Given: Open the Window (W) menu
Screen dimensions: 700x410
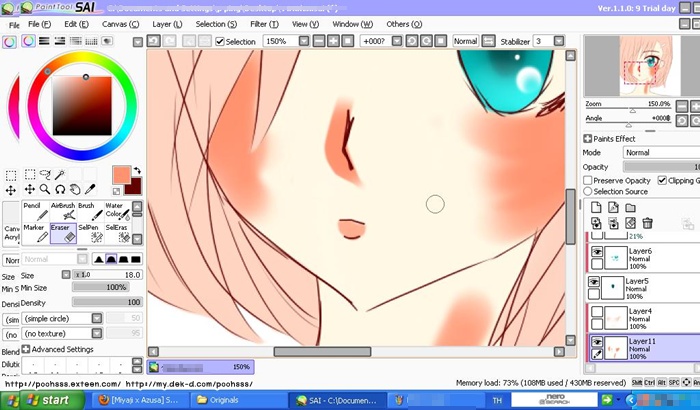Looking at the screenshot, I should (352, 24).
